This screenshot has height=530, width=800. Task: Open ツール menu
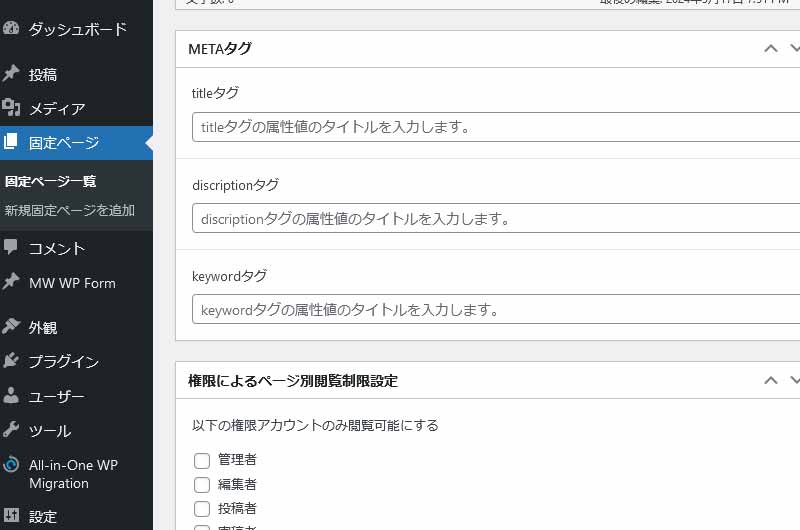pyautogui.click(x=77, y=431)
